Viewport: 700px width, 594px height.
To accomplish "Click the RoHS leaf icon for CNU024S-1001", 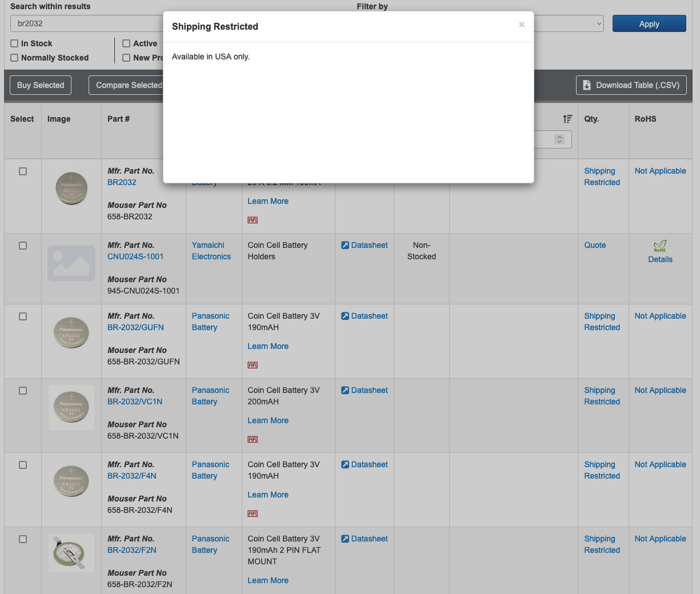I will coord(660,246).
